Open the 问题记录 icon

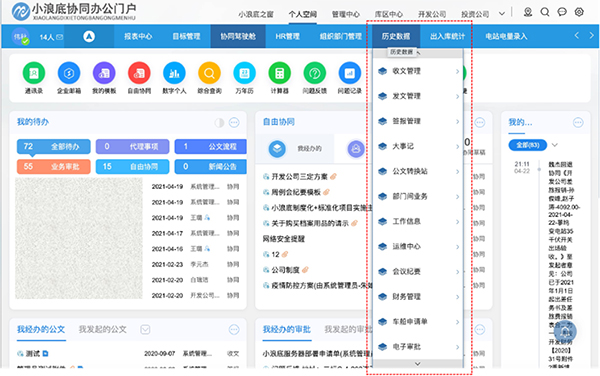coord(350,73)
